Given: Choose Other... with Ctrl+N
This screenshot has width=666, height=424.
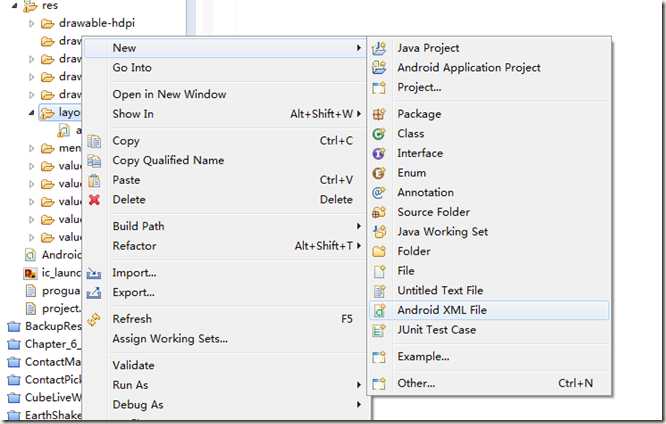Looking at the screenshot, I should [x=489, y=384].
